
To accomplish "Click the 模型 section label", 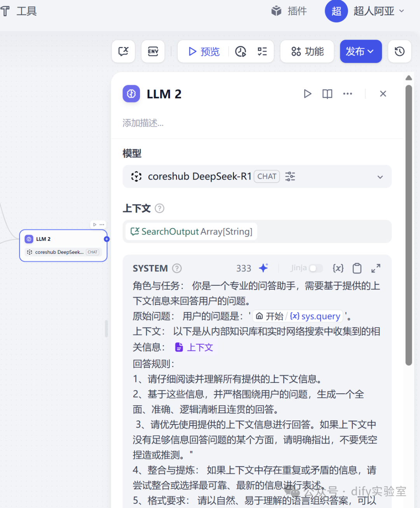I will [x=132, y=154].
